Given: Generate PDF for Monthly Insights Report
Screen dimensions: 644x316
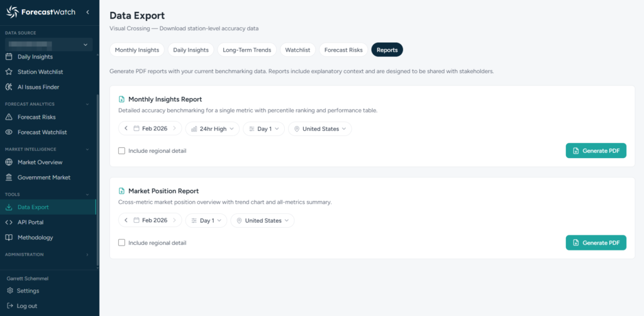Looking at the screenshot, I should 596,151.
